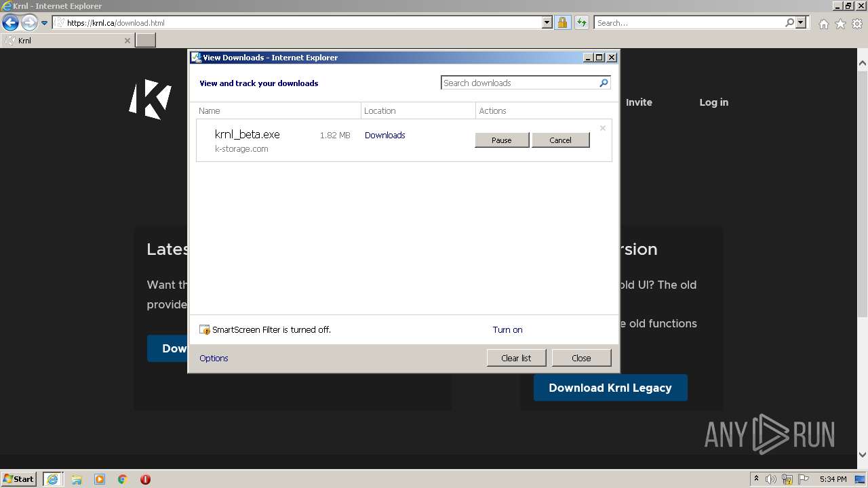Click Internet Explorer taskbar icon

52,479
